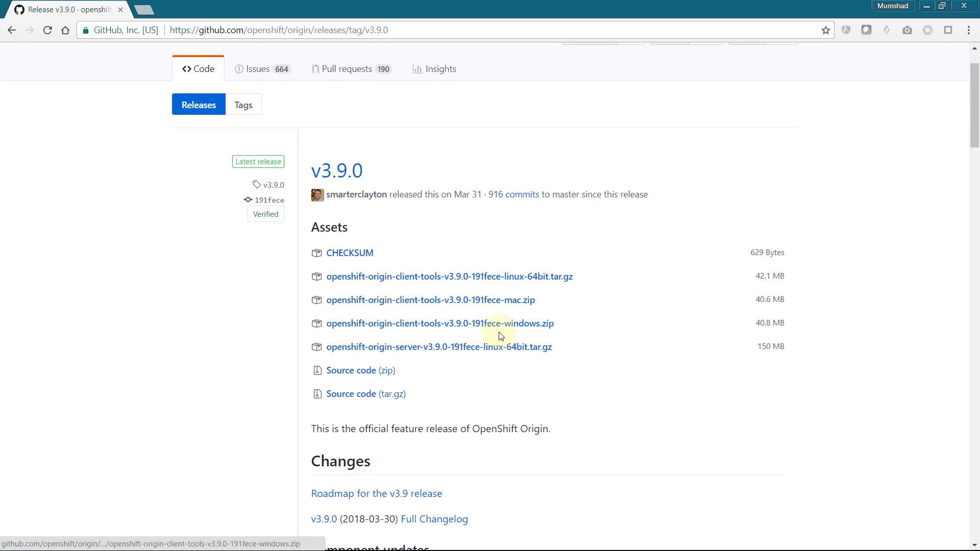The width and height of the screenshot is (980, 551).
Task: Open the Issues tab
Action: click(x=262, y=69)
